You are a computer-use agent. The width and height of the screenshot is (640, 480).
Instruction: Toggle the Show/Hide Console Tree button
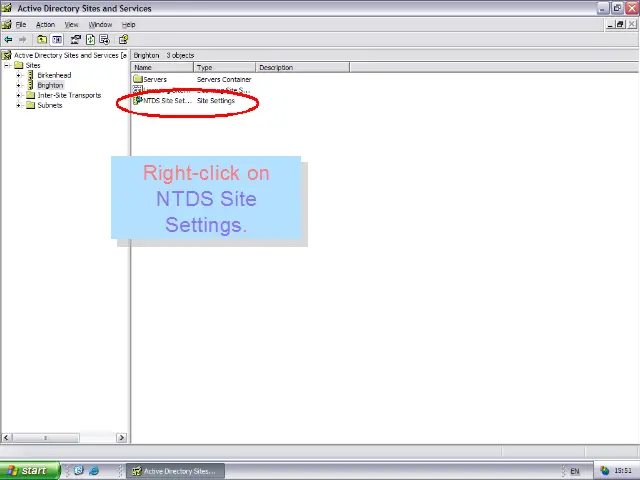point(57,40)
